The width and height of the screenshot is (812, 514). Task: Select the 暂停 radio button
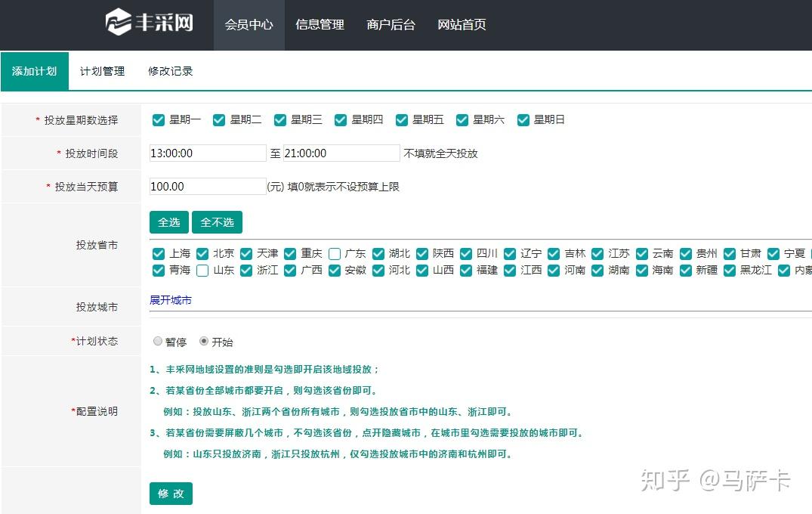coord(159,341)
